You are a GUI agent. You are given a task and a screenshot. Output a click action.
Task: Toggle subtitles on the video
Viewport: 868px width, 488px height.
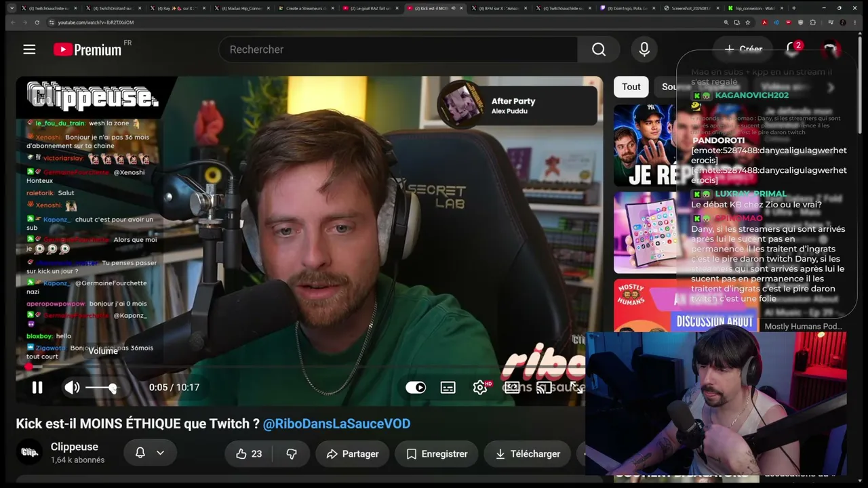tap(448, 387)
